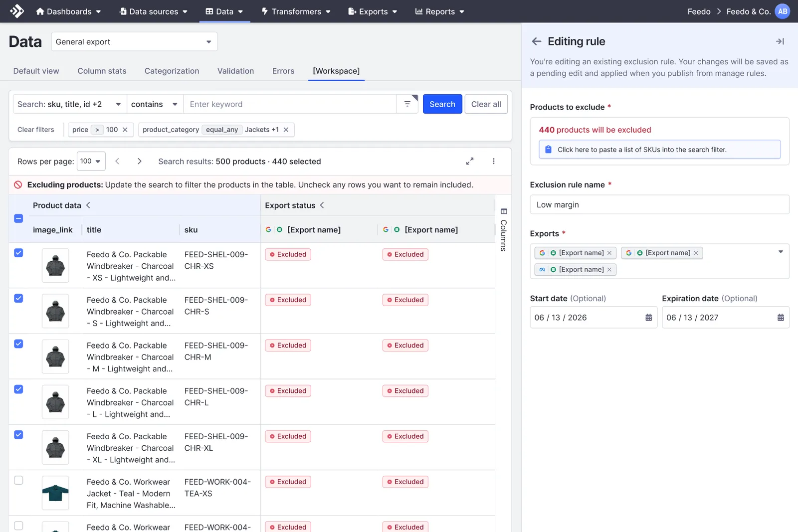This screenshot has width=798, height=532.
Task: Expand the Exports multi-select arrow
Action: pyautogui.click(x=781, y=252)
